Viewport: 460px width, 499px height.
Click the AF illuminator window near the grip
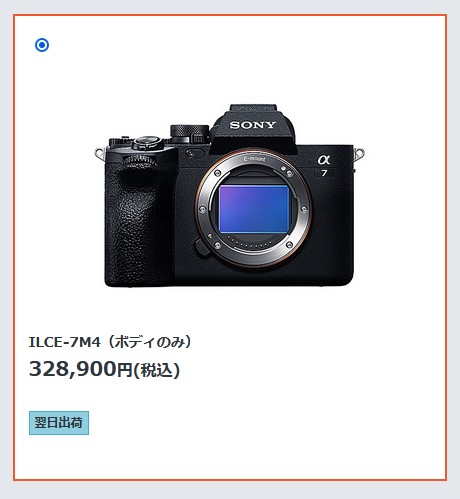[x=194, y=153]
